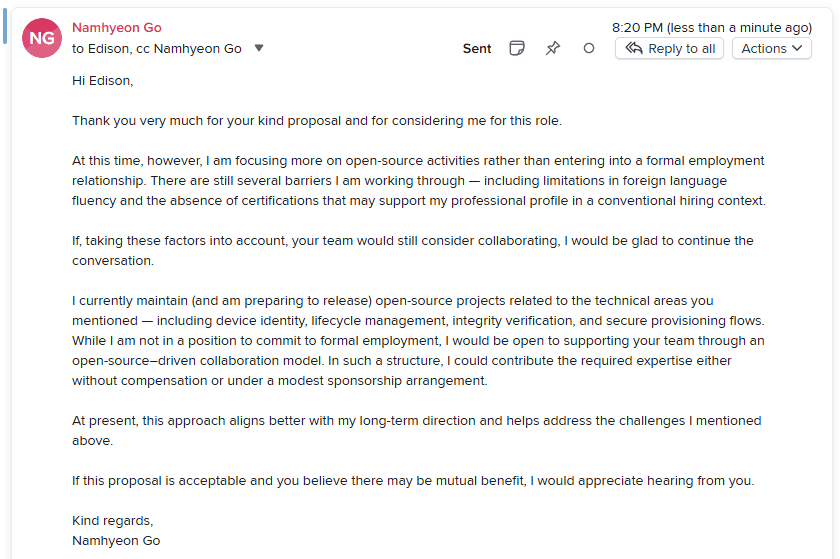Click the paragraph starting 'At present, this approach'

tap(416, 430)
